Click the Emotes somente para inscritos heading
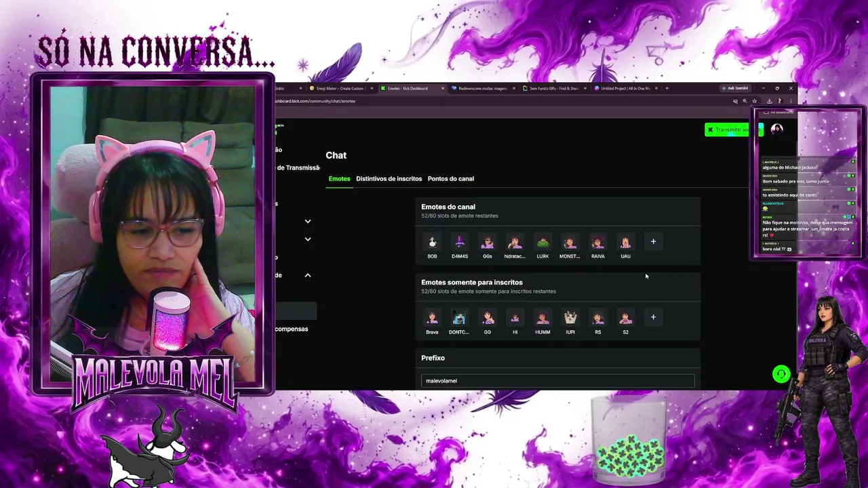Image resolution: width=868 pixels, height=488 pixels. click(x=472, y=283)
